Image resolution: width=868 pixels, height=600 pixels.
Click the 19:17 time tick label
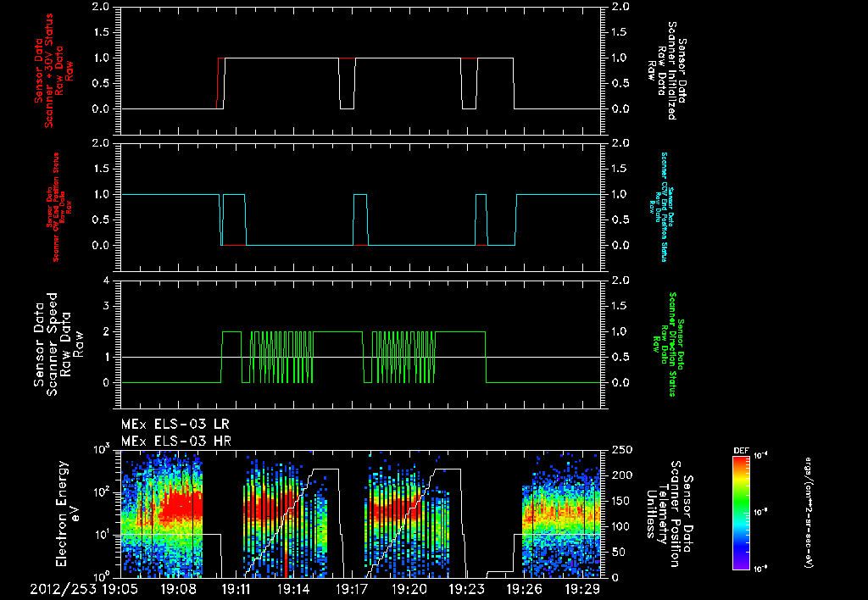coord(351,590)
